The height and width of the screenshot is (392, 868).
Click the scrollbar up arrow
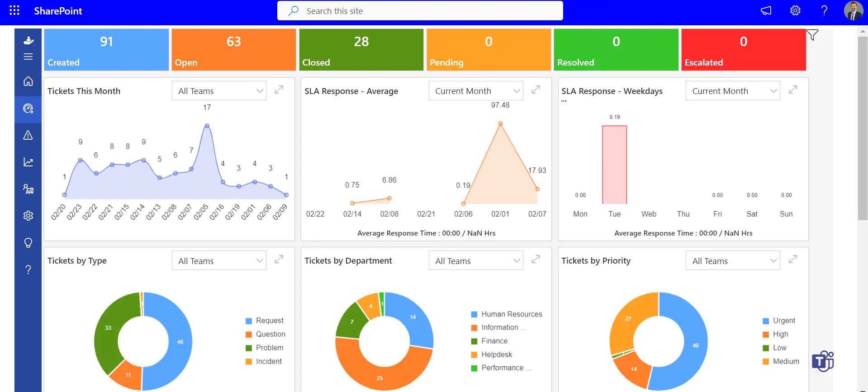(863, 32)
